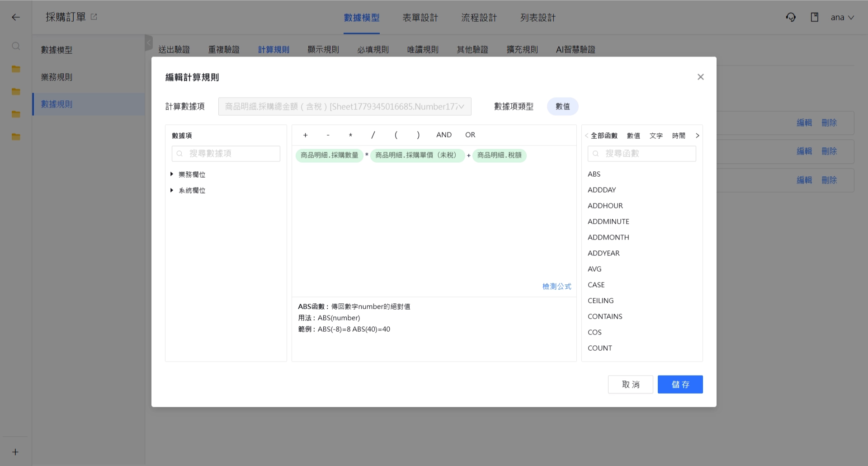Choose the CEILING function
The width and height of the screenshot is (868, 466).
point(601,301)
